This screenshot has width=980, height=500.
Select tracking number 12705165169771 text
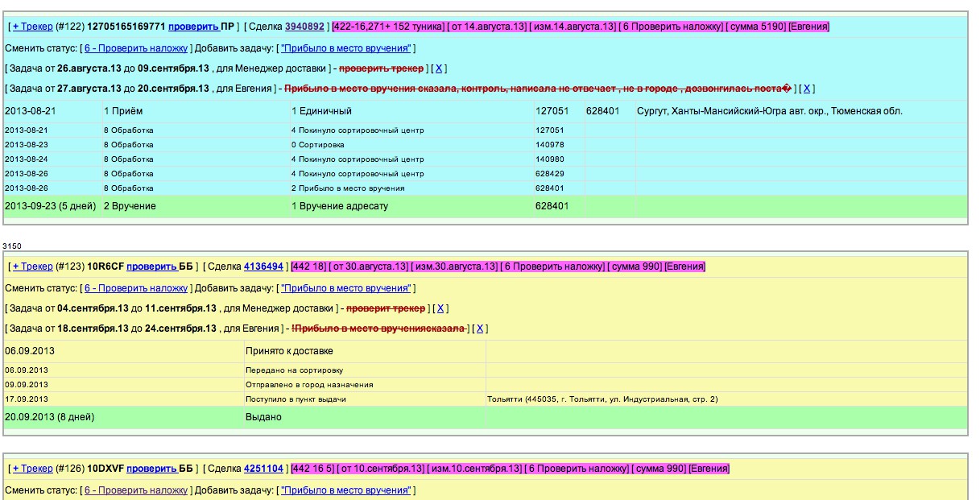(x=126, y=27)
